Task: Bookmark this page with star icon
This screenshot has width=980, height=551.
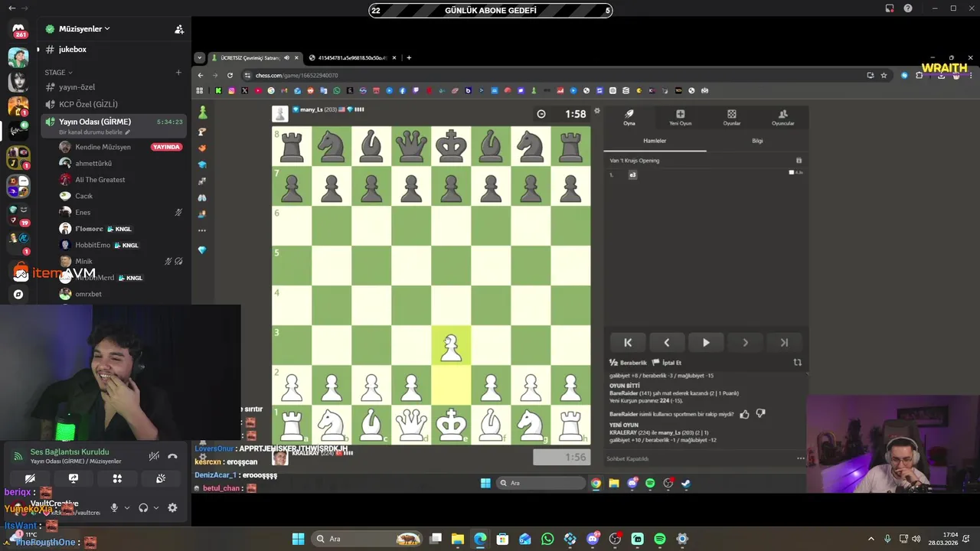Action: click(x=884, y=75)
